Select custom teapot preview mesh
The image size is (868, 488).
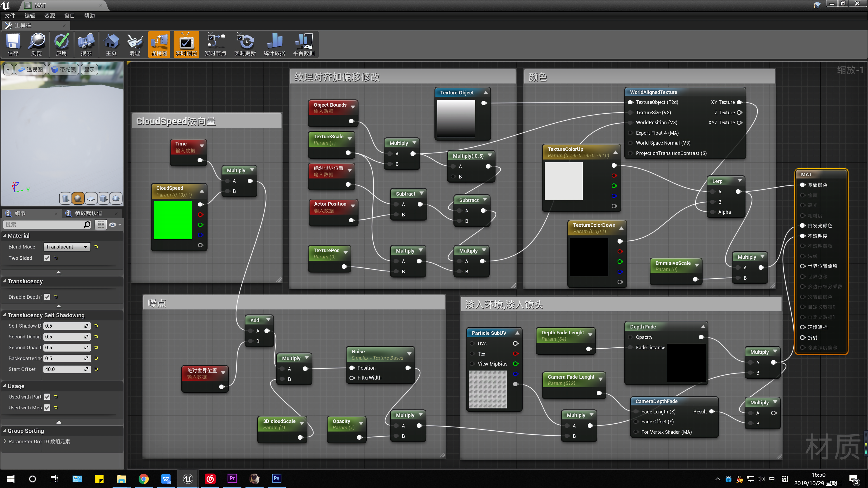pyautogui.click(x=116, y=198)
